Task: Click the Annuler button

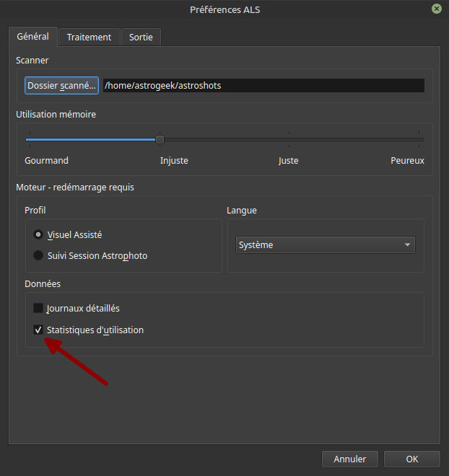Action: (349, 459)
